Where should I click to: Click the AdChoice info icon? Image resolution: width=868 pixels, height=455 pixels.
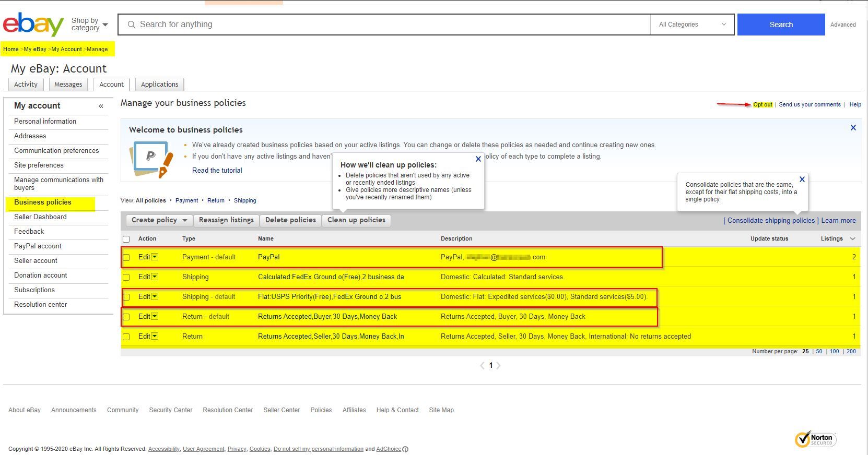(x=405, y=449)
